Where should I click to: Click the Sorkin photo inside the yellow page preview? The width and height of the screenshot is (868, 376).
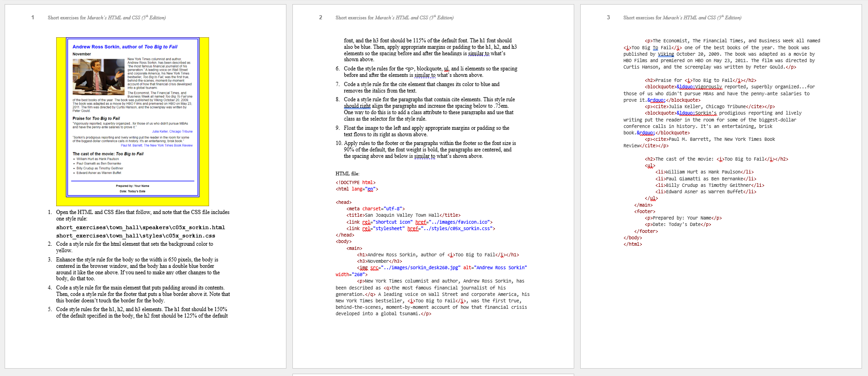click(99, 76)
